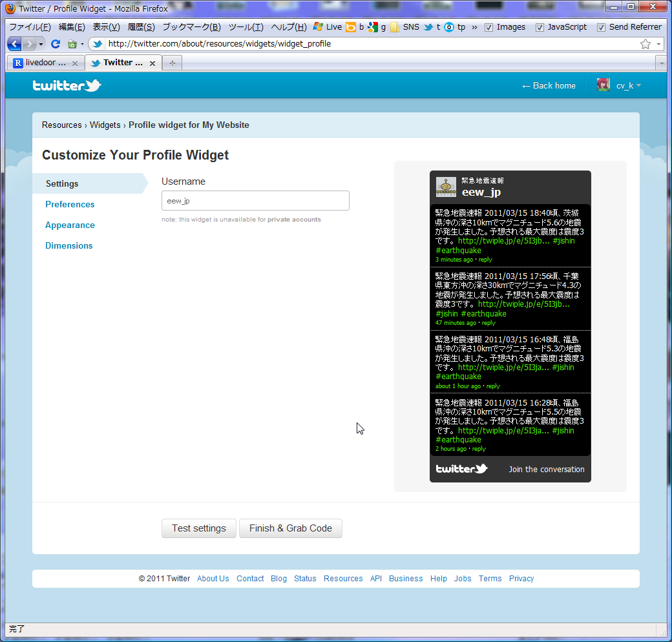
Task: Click #earthquake hashtag in the 16:48 tweet
Action: point(458,377)
